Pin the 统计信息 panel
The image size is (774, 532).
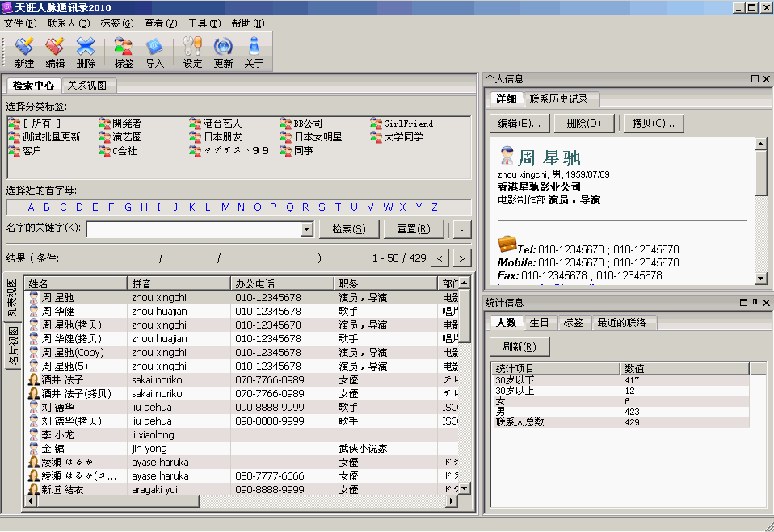pyautogui.click(x=755, y=302)
